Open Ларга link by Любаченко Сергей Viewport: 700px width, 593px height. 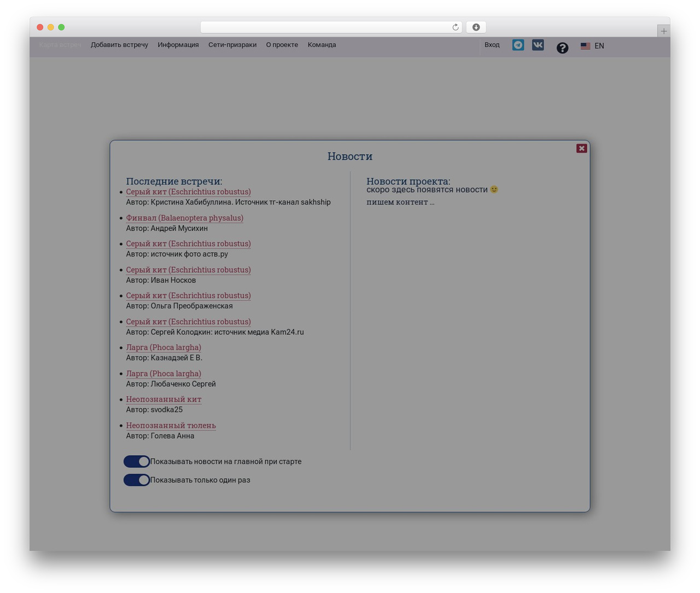click(164, 374)
